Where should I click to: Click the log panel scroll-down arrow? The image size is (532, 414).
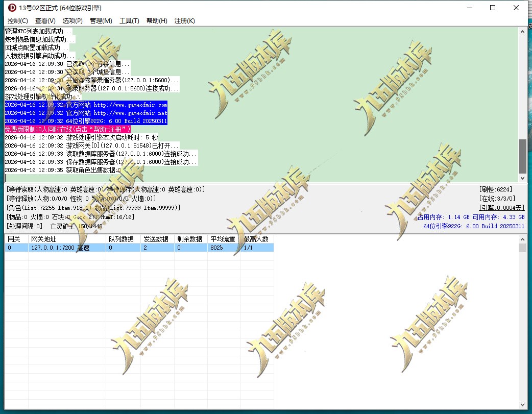pyautogui.click(x=522, y=178)
